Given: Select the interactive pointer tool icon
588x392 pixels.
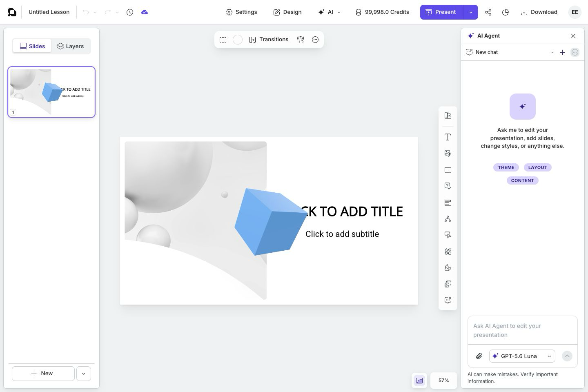Looking at the screenshot, I should pyautogui.click(x=448, y=235).
